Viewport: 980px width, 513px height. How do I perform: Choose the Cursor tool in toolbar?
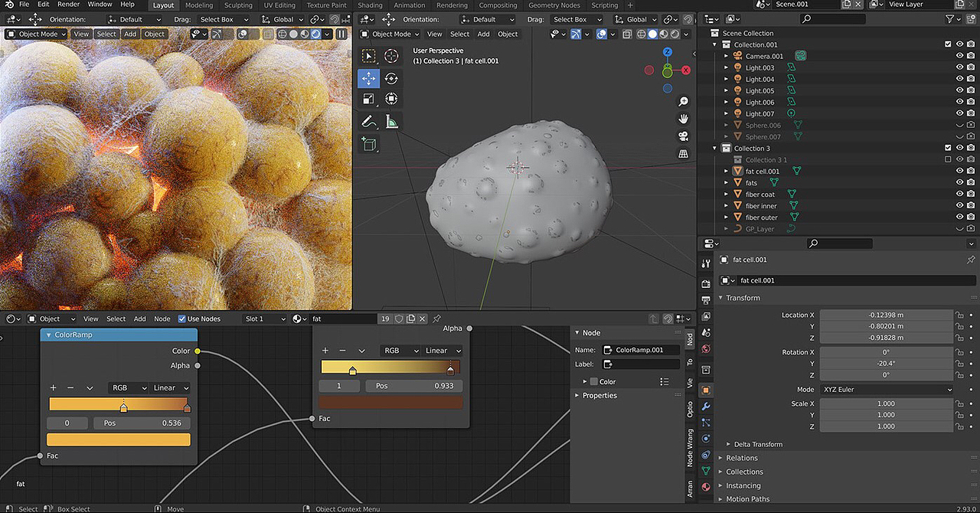[391, 56]
